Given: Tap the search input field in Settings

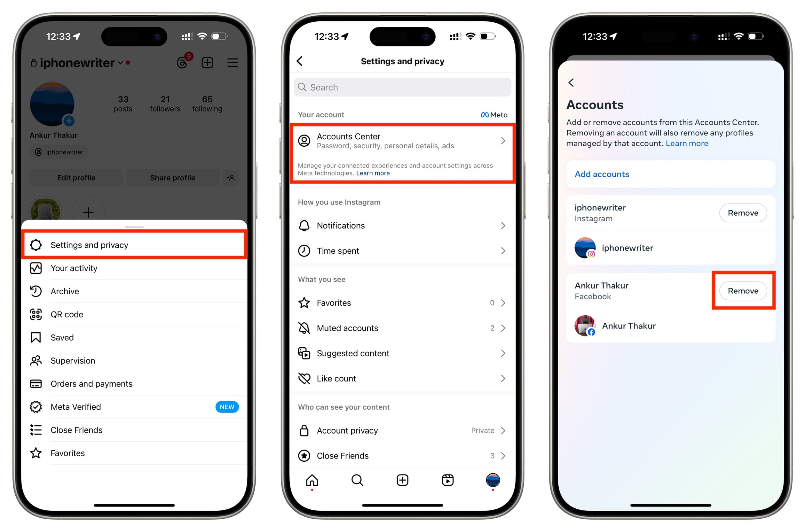Looking at the screenshot, I should pyautogui.click(x=403, y=88).
